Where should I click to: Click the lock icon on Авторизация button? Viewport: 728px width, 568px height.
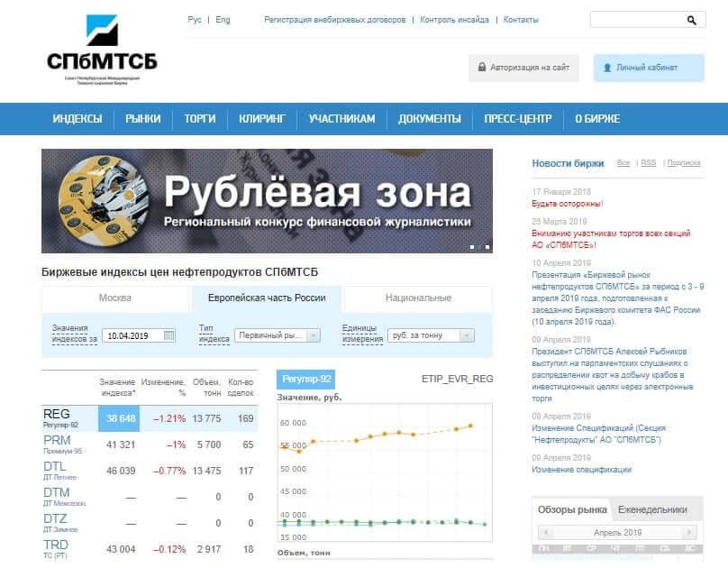point(482,68)
